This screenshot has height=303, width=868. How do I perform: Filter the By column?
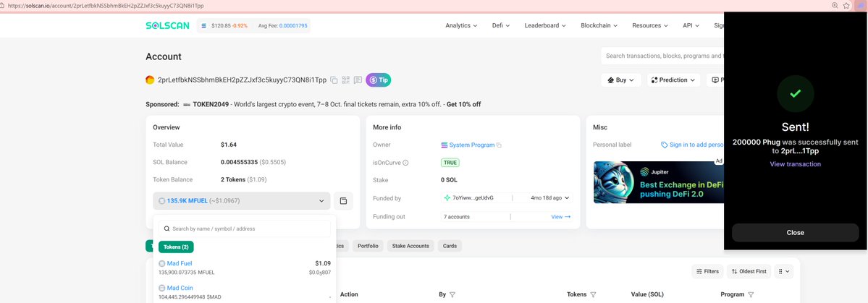point(452,295)
